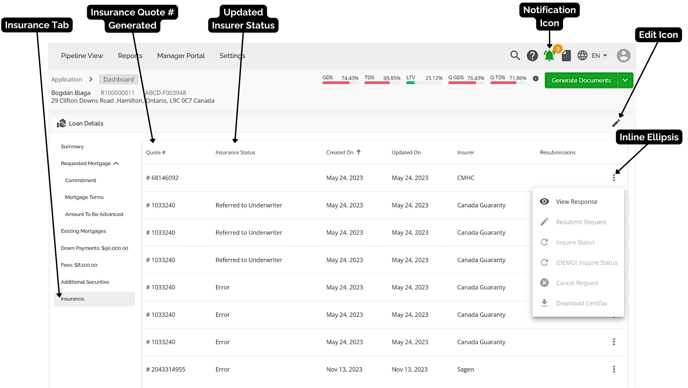
Task: Click the document icon beside the bell
Action: coord(566,56)
